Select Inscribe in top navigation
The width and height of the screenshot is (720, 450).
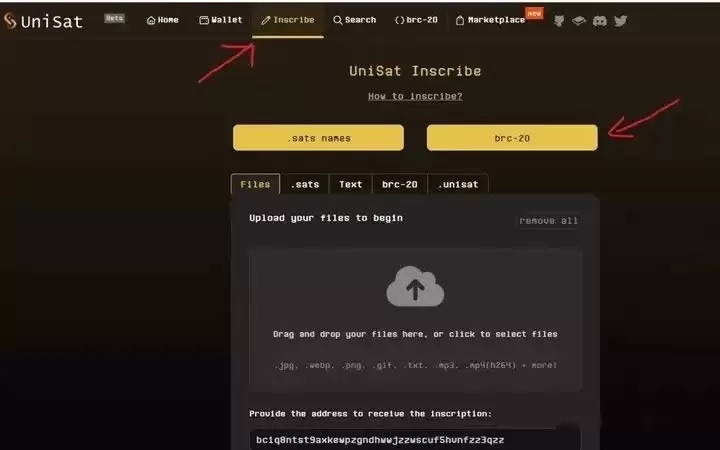click(x=288, y=20)
